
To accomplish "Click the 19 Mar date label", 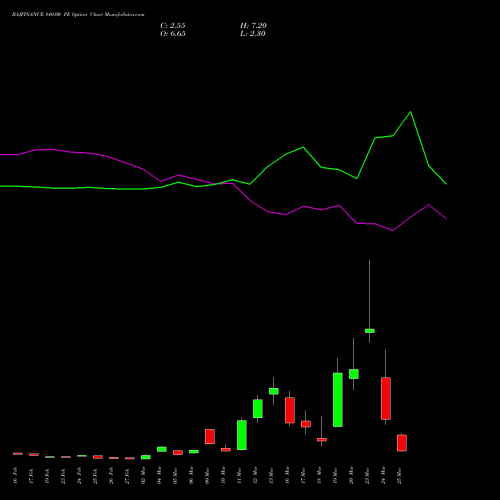I will point(335,476).
